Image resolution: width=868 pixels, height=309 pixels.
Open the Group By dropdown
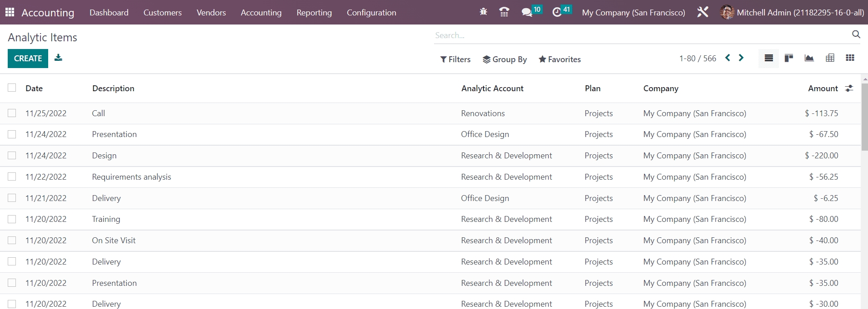[504, 59]
